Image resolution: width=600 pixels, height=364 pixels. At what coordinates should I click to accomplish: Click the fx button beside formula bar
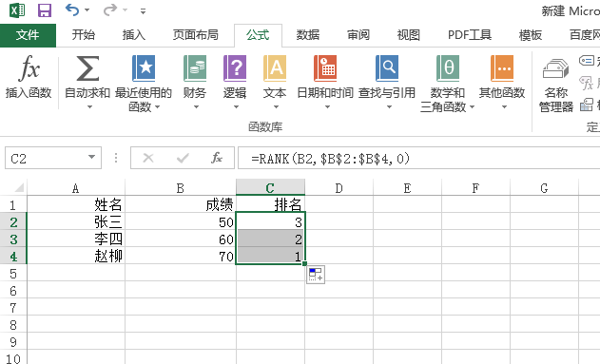(217, 158)
